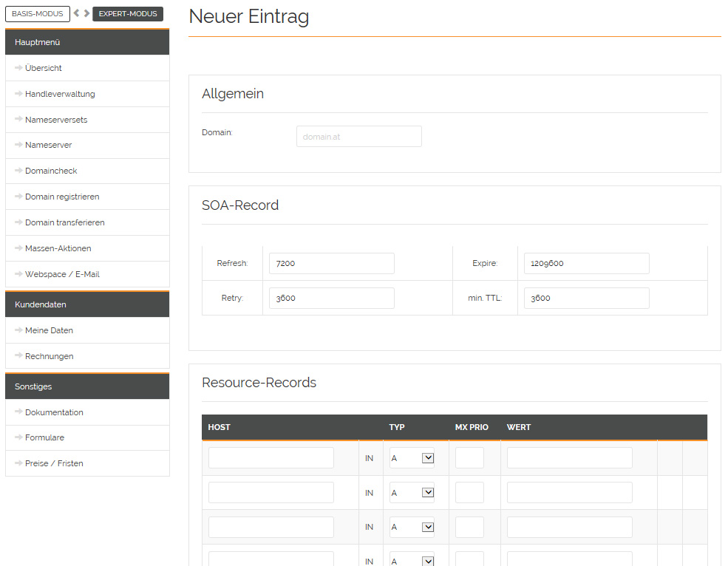Open TYP dropdown in second record row

(412, 493)
